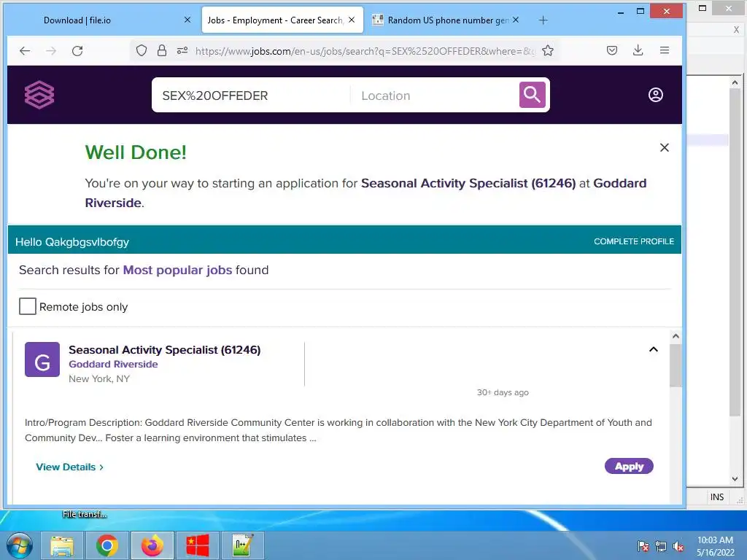The height and width of the screenshot is (560, 747).
Task: Collapse the Seasonal Activity Specialist job card
Action: click(x=654, y=349)
